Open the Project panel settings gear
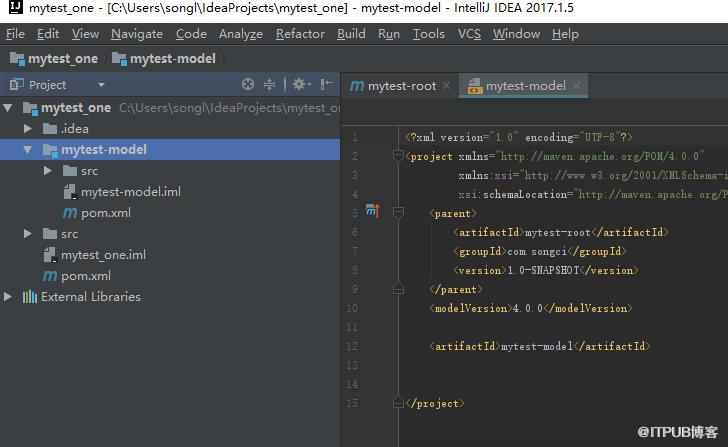 (x=301, y=84)
